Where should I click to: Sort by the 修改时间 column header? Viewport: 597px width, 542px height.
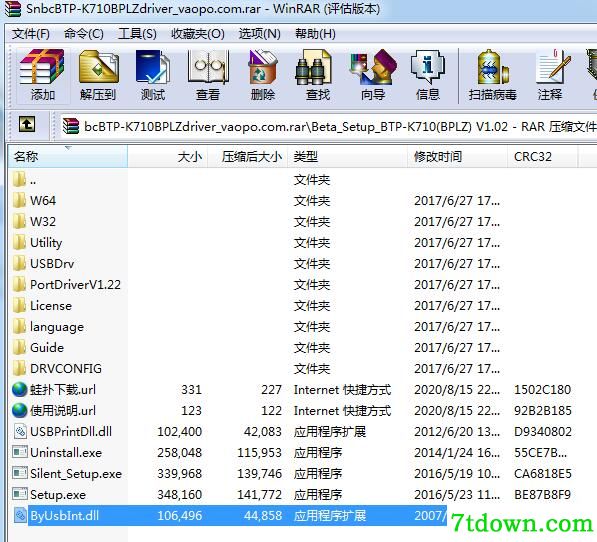point(458,156)
